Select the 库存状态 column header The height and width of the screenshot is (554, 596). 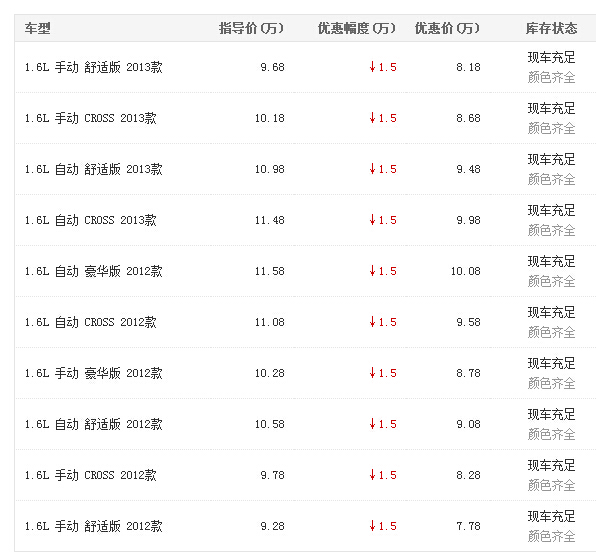(552, 28)
